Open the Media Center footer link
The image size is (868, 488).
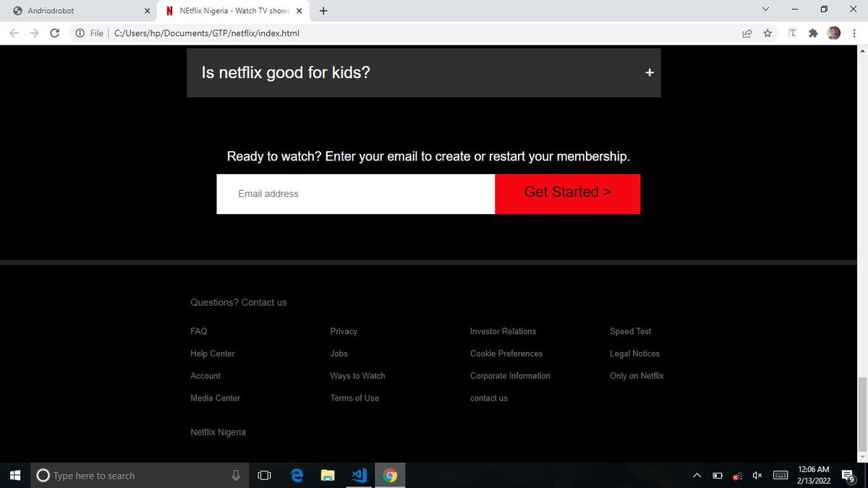point(216,398)
